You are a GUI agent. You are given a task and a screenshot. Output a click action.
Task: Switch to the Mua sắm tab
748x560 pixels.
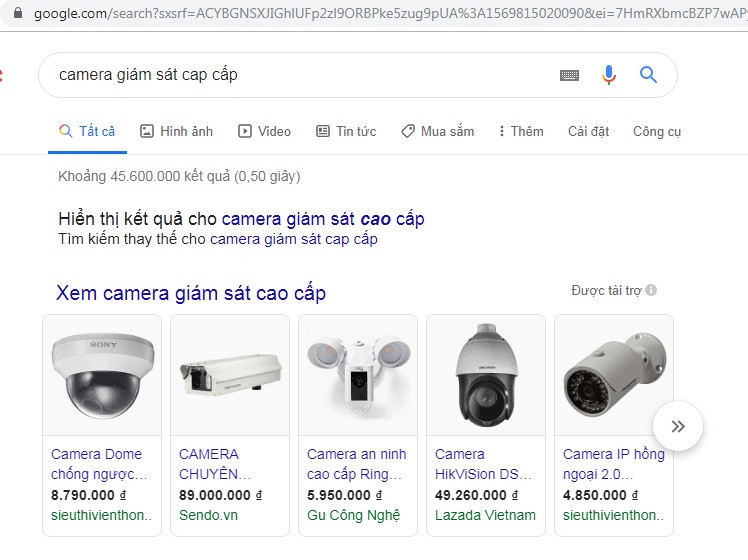tap(437, 131)
